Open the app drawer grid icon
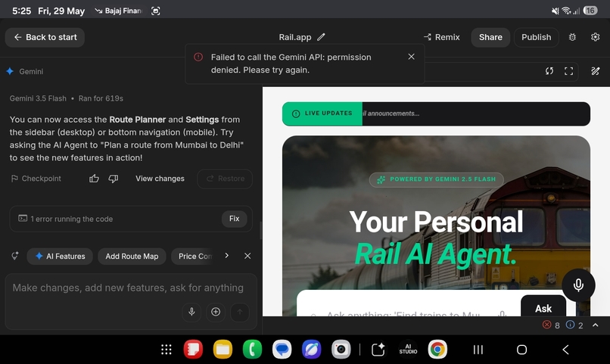This screenshot has width=610, height=364. point(167,350)
